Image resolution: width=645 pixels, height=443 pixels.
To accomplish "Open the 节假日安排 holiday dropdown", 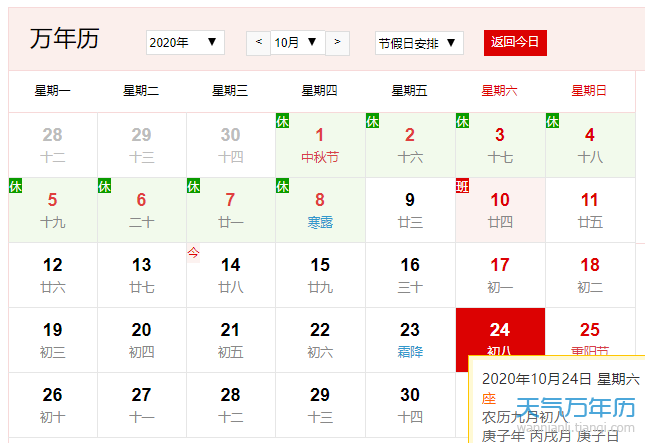I will pyautogui.click(x=419, y=43).
